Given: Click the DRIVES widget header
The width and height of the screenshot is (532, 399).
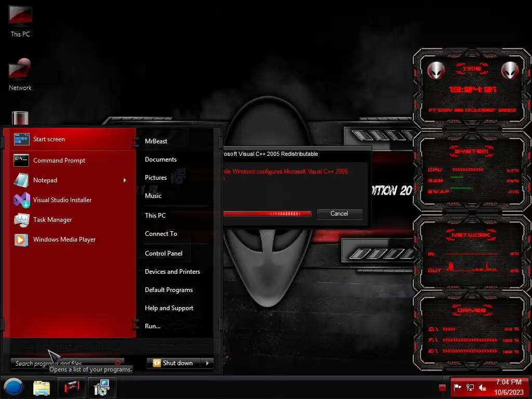Looking at the screenshot, I should coord(472,310).
